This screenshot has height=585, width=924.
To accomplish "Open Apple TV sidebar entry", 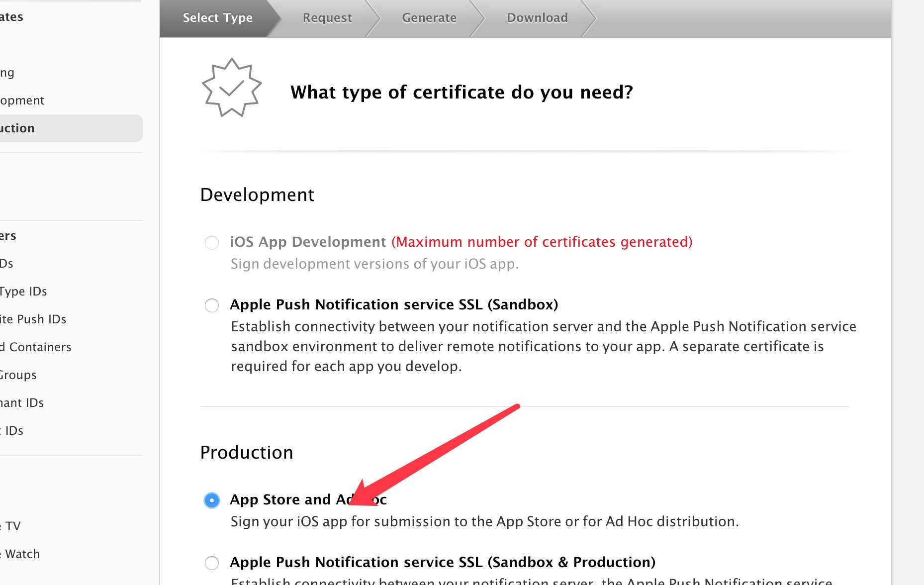I will pyautogui.click(x=10, y=526).
